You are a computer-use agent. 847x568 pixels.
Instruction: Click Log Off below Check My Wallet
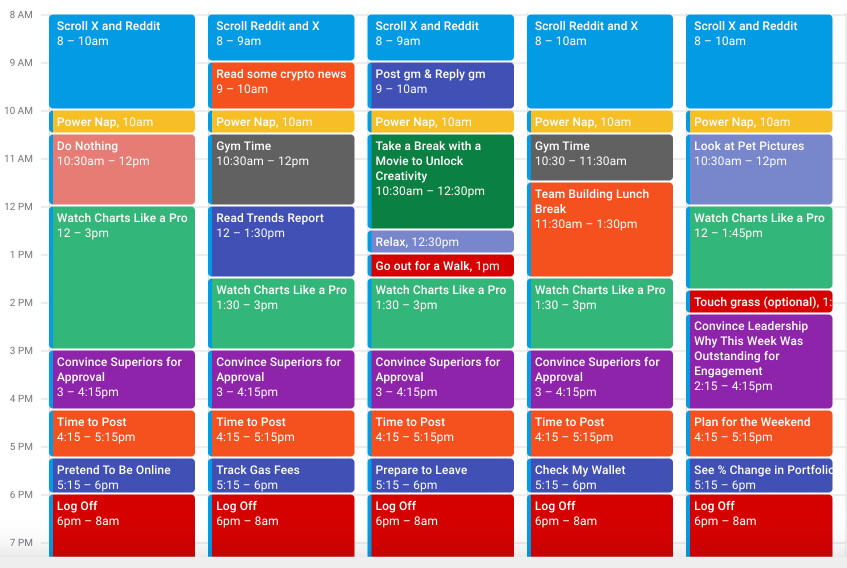600,526
